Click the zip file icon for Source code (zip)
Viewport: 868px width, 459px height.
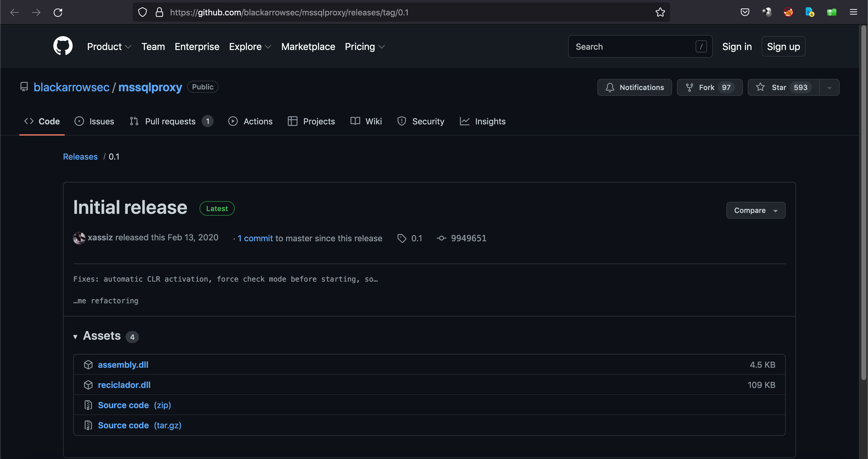(88, 405)
